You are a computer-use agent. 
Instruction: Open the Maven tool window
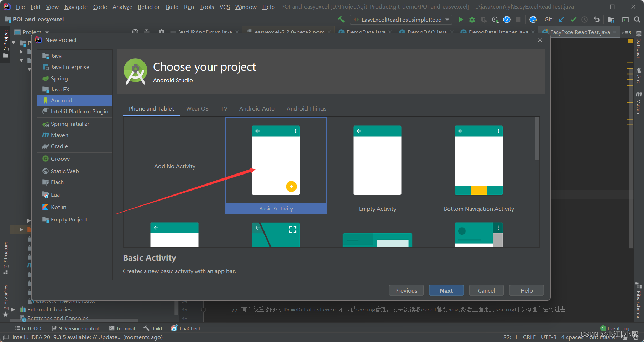tap(639, 103)
